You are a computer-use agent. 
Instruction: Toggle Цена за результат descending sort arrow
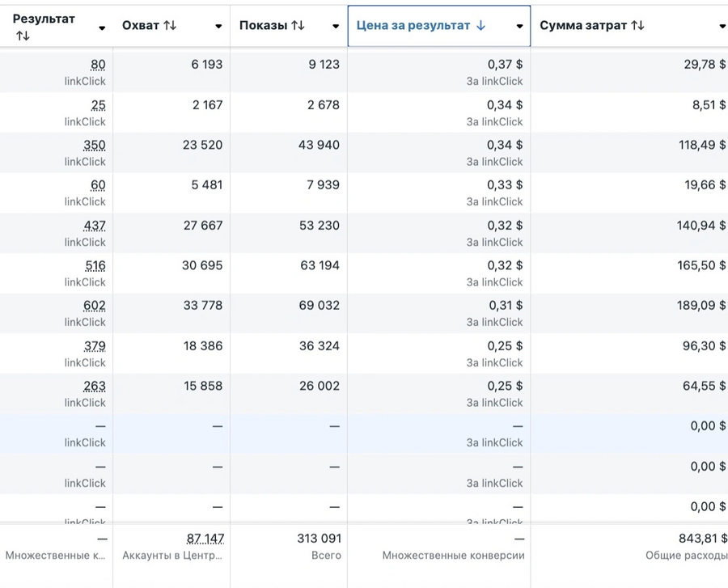tap(481, 26)
